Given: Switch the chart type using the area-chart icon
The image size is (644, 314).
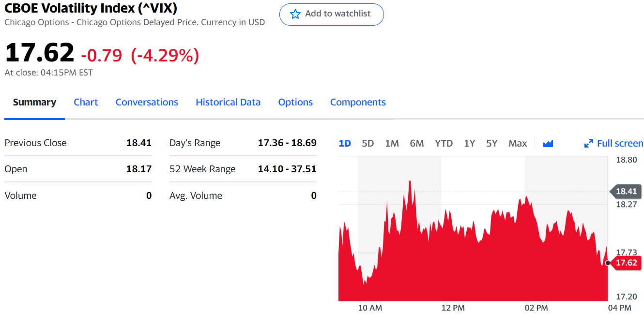Looking at the screenshot, I should 548,143.
